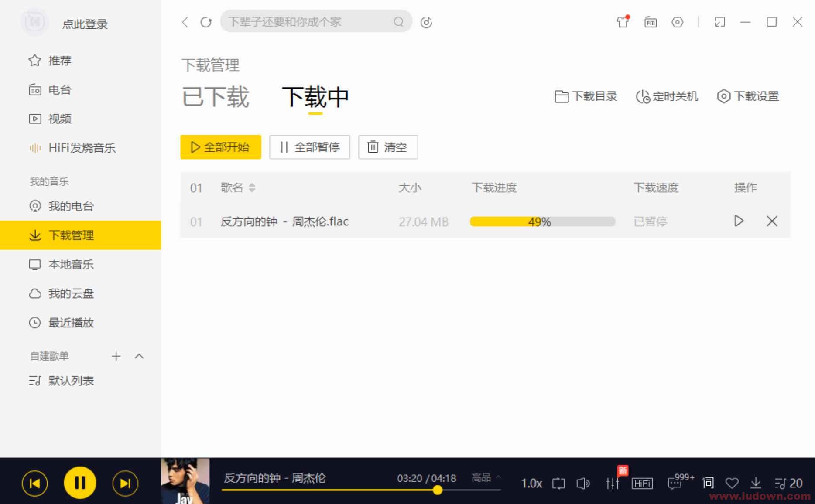Add a new playlist with plus icon
This screenshot has height=504, width=815.
pos(116,356)
